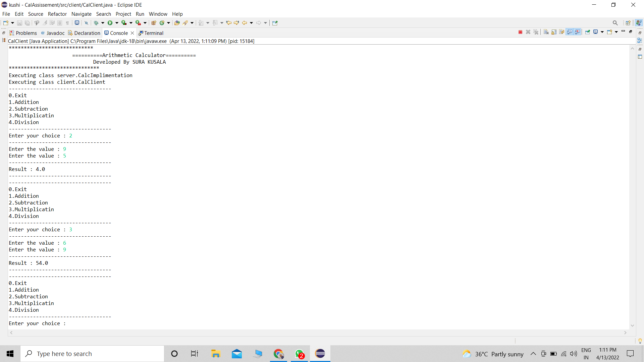Click the toolbar search magnifier icon

[615, 23]
